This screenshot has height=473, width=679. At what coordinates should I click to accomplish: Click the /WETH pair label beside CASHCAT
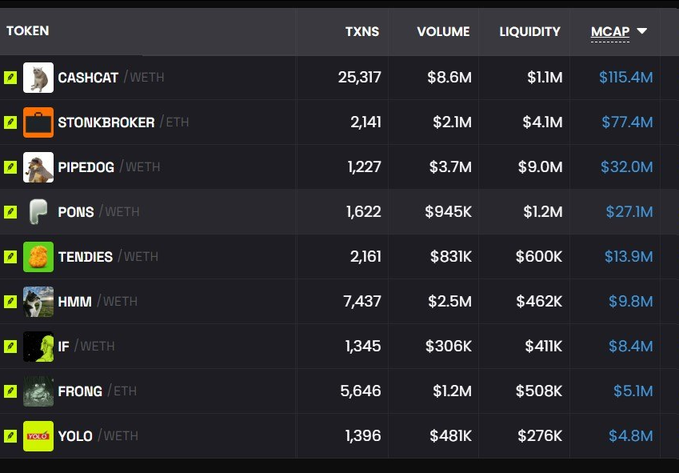click(144, 78)
